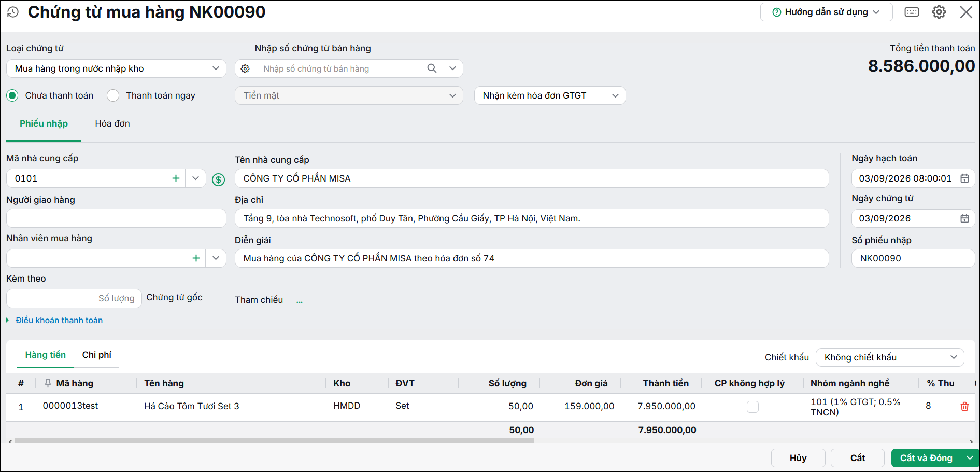
Task: Open the voucher history clock icon
Action: tap(13, 12)
